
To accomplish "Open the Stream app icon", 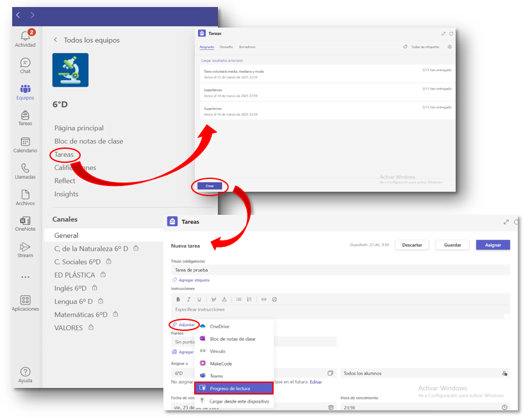I will [x=25, y=249].
